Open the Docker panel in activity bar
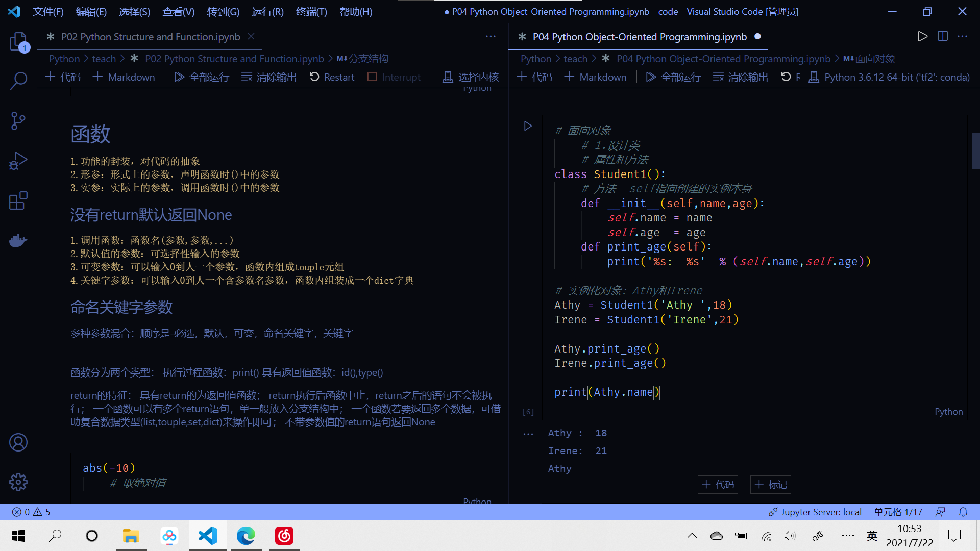 coord(18,240)
